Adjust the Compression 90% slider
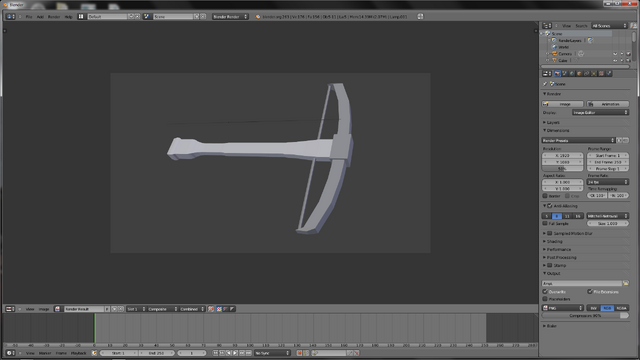This screenshot has height=360, width=640. 585,316
